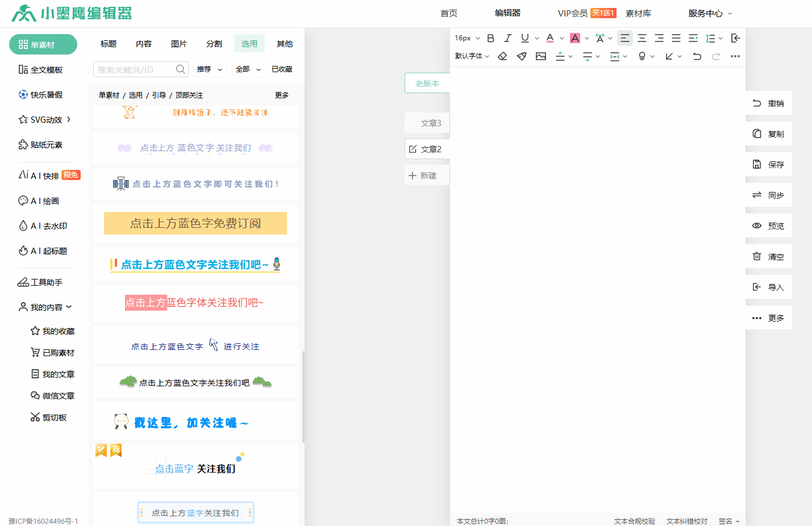This screenshot has width=812, height=526.
Task: Insert the yellow 点击上方蓝色字免费订阅 template
Action: (x=195, y=223)
